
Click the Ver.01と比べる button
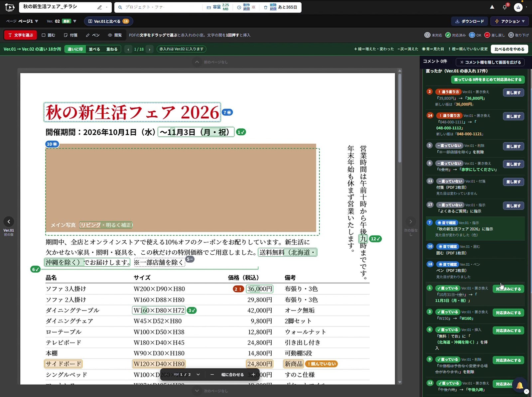point(108,21)
